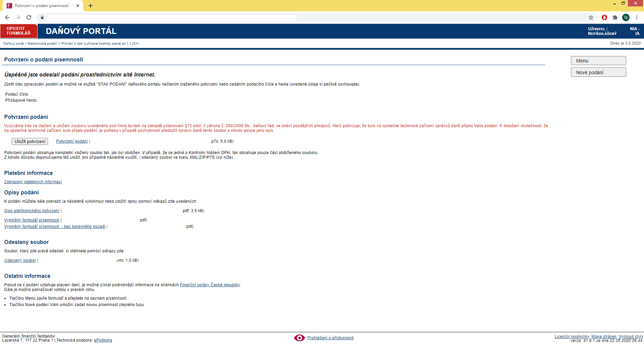Open the Opis elektronického potvrzení link
644x349 pixels.
pyautogui.click(x=32, y=211)
